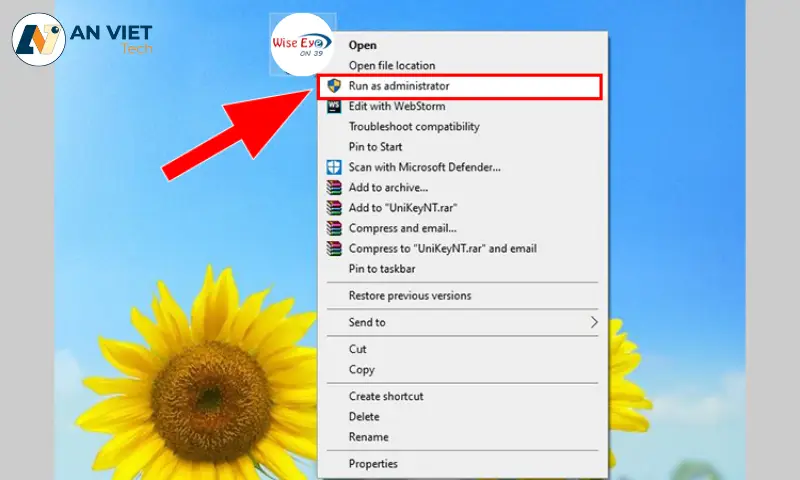Image resolution: width=800 pixels, height=480 pixels.
Task: Click the WinRAR icon beside Compress and email
Action: click(334, 228)
